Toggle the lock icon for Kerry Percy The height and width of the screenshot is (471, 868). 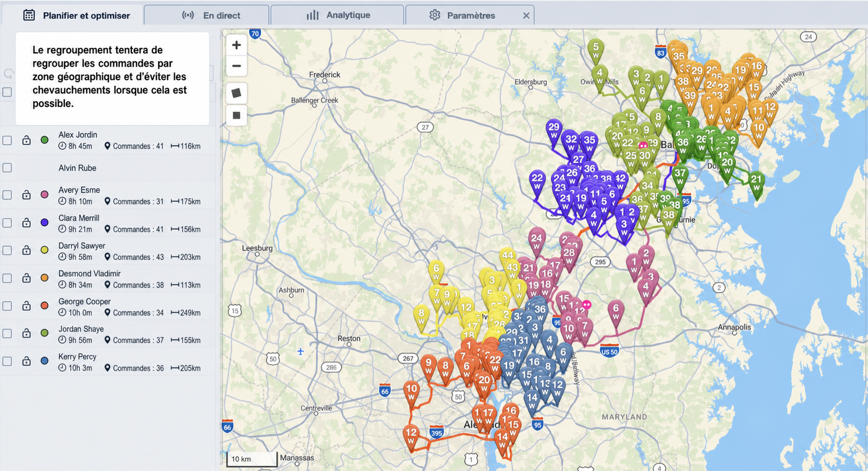point(26,361)
